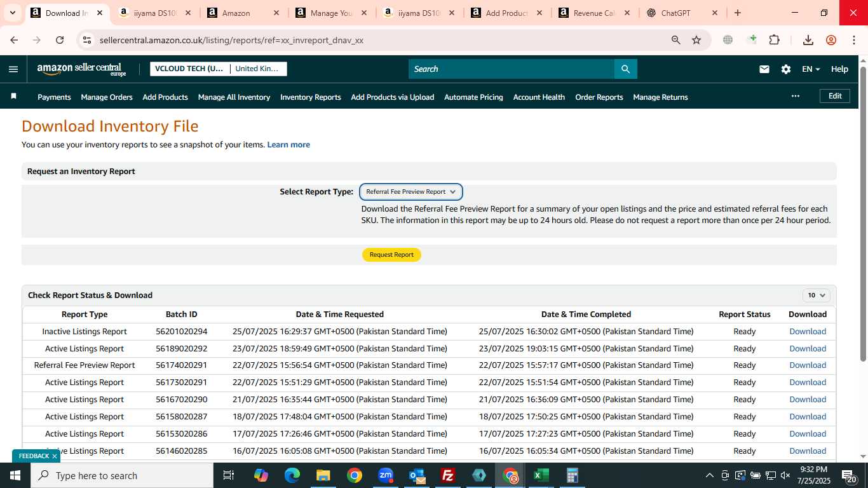
Task: Open File Explorer from the taskbar
Action: click(323, 475)
